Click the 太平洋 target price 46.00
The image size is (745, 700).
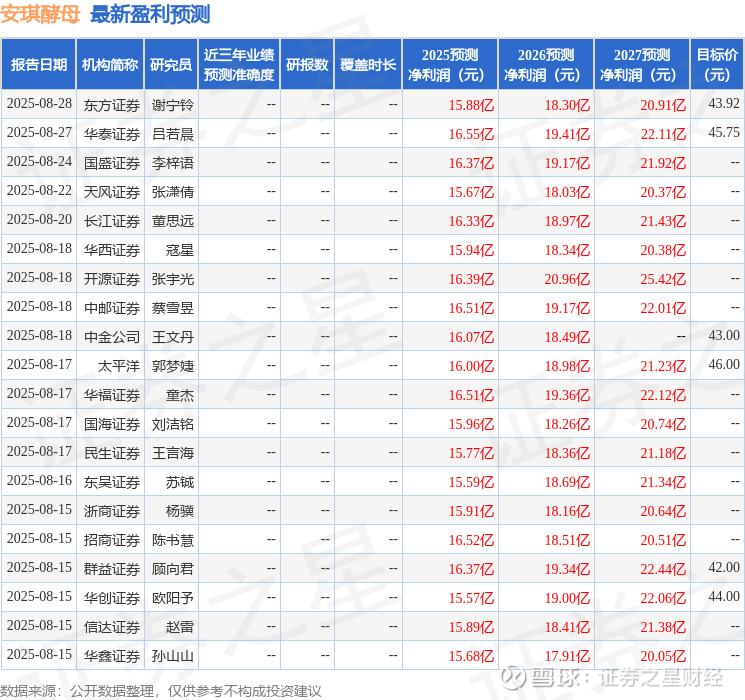click(x=724, y=364)
